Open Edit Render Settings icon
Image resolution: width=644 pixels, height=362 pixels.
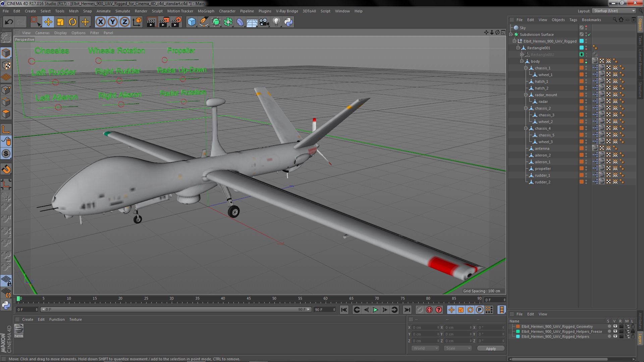pyautogui.click(x=176, y=22)
